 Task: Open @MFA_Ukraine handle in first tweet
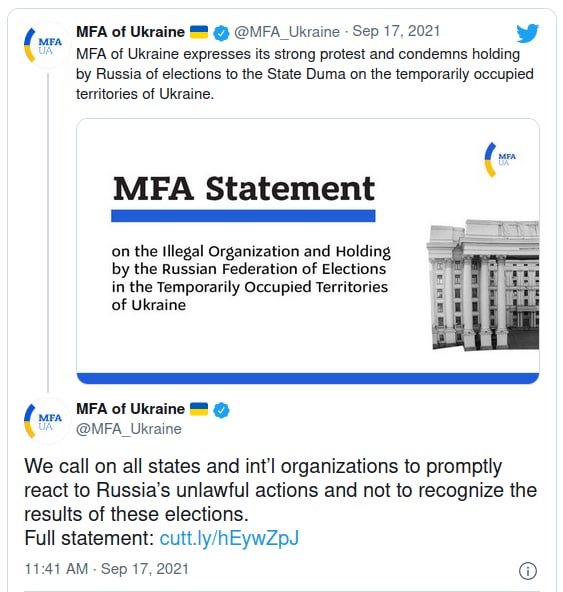point(287,32)
